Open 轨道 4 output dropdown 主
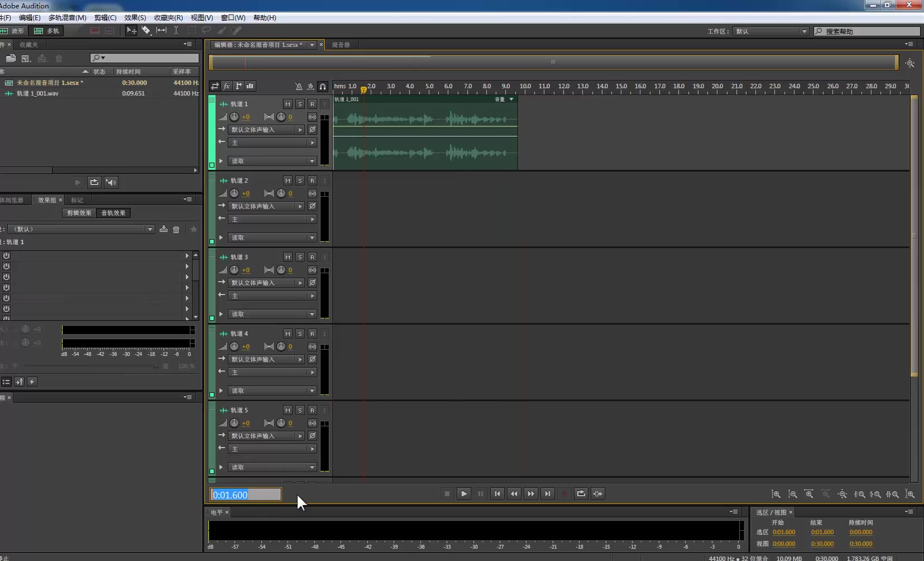This screenshot has height=561, width=924. [273, 372]
